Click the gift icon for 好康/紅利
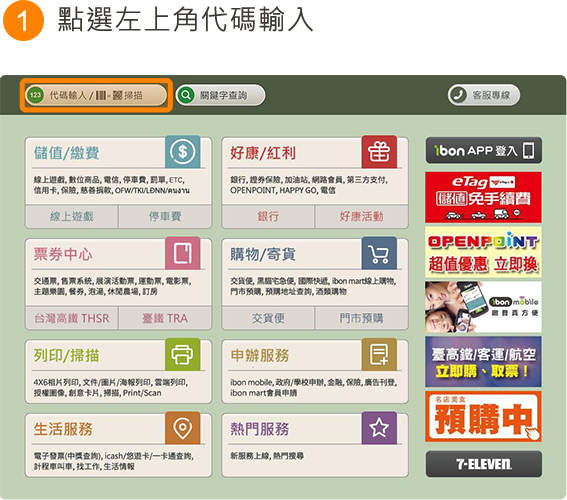This screenshot has width=567, height=500. point(379,151)
